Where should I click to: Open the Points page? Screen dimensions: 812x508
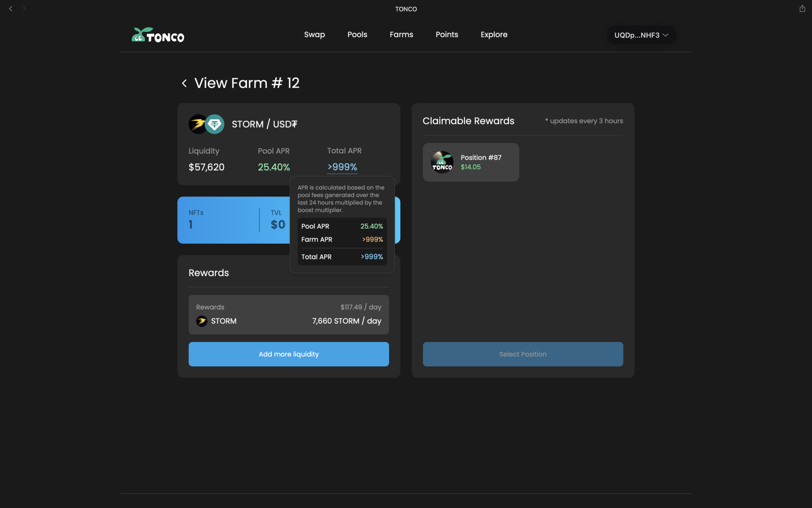447,34
